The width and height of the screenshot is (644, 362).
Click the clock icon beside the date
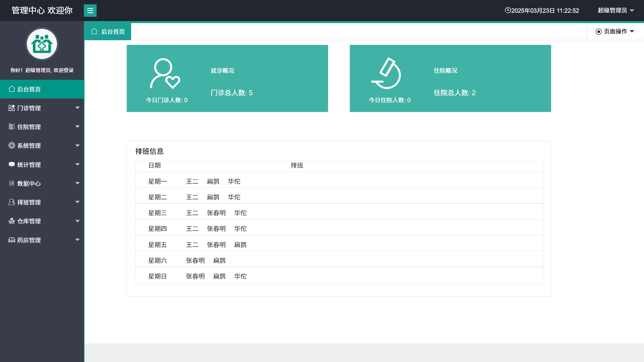(x=507, y=10)
